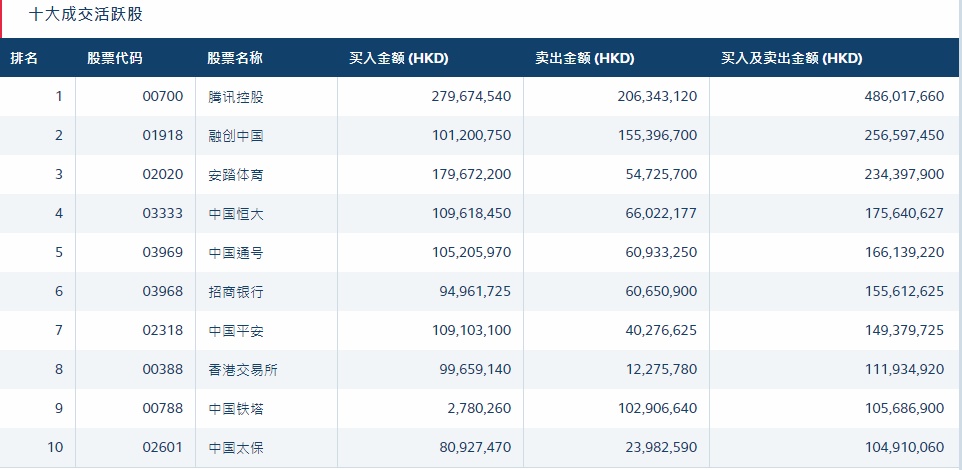Click sell amount 155,396,700
The image size is (962, 470).
point(657,136)
